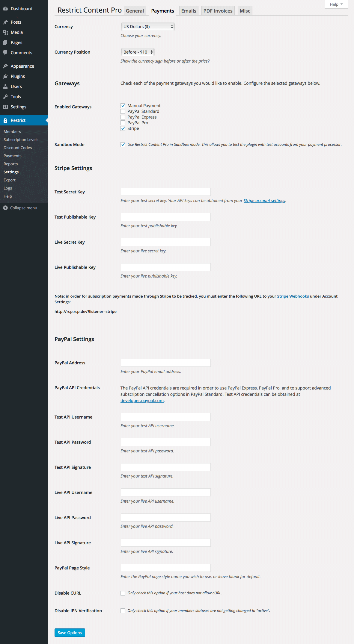Click the Posts pushpin icon
The height and width of the screenshot is (644, 354).
click(x=5, y=22)
